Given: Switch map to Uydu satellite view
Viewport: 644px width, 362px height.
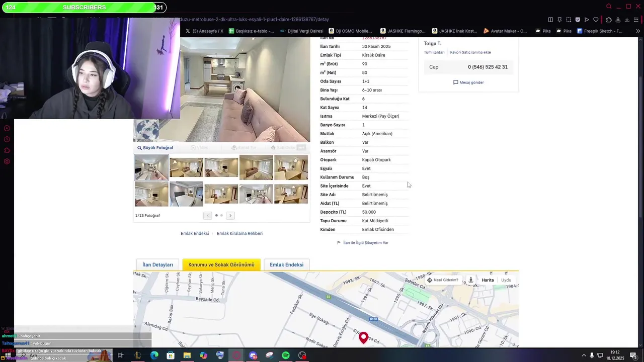Looking at the screenshot, I should (506, 280).
